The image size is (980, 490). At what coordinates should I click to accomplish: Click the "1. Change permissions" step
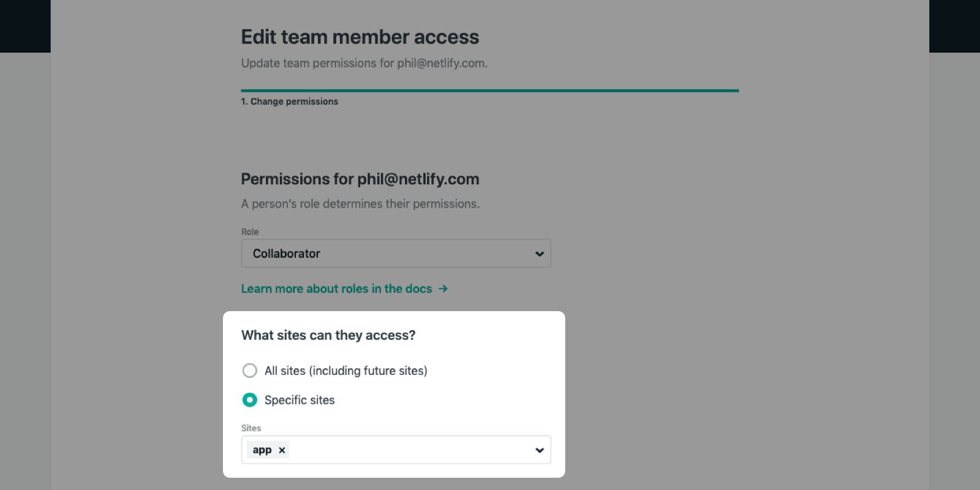(289, 102)
